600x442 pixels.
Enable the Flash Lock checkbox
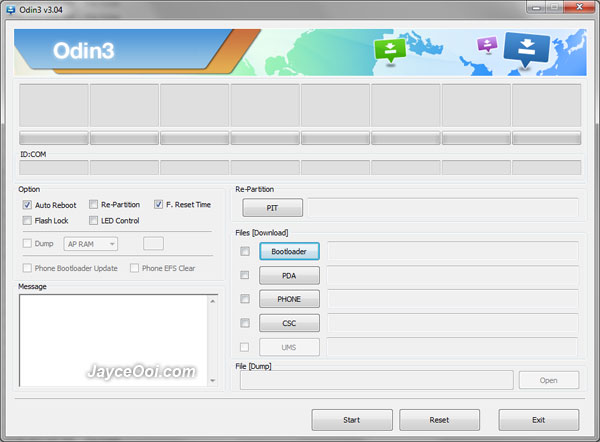point(27,220)
